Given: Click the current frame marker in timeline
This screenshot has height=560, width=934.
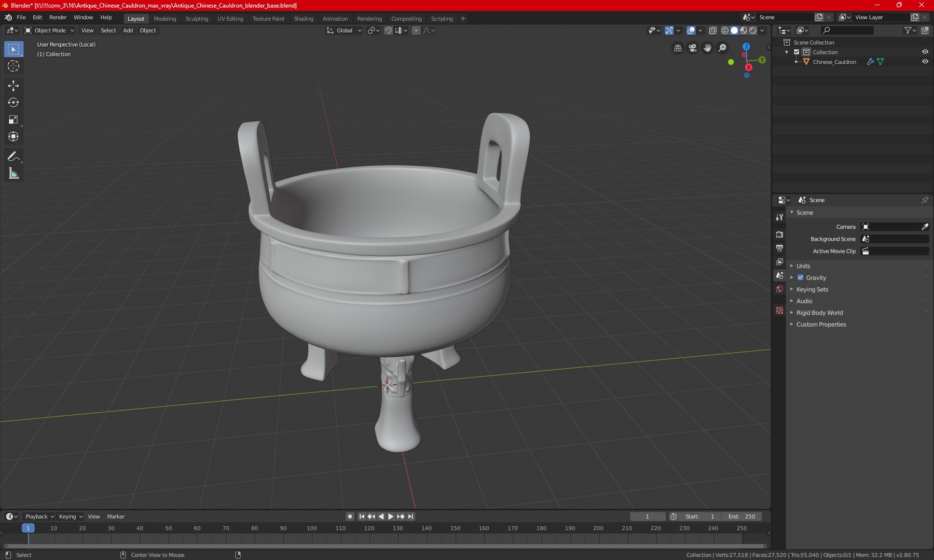Looking at the screenshot, I should tap(28, 528).
